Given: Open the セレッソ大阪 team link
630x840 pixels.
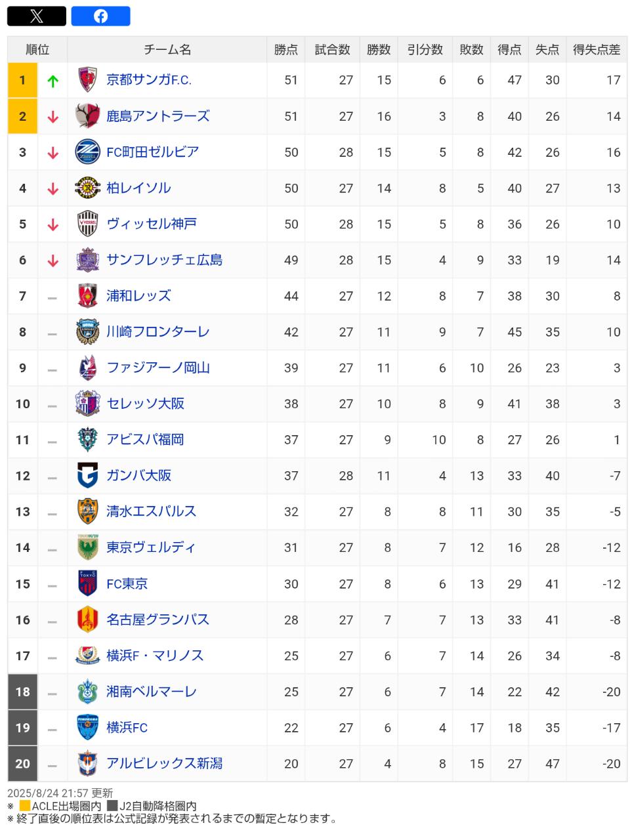Looking at the screenshot, I should (x=145, y=404).
